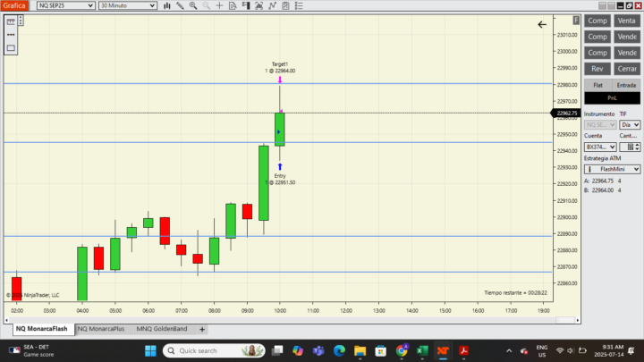Open the Windows Start menu
644x362 pixels.
(x=150, y=351)
